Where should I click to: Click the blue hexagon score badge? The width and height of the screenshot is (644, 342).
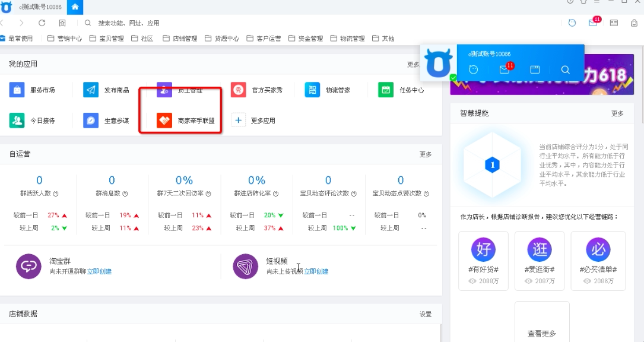(492, 165)
